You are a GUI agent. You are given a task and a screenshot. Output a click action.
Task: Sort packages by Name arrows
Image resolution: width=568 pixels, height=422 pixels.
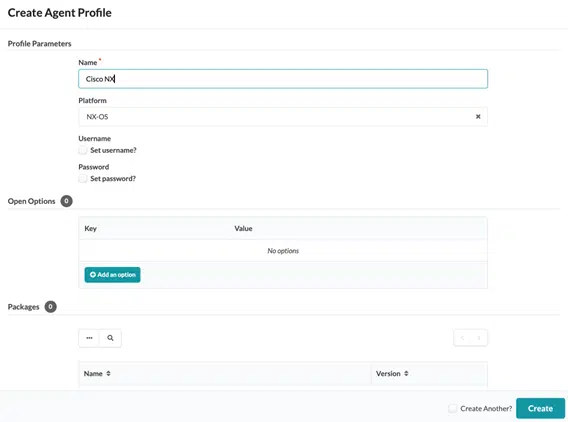click(108, 373)
